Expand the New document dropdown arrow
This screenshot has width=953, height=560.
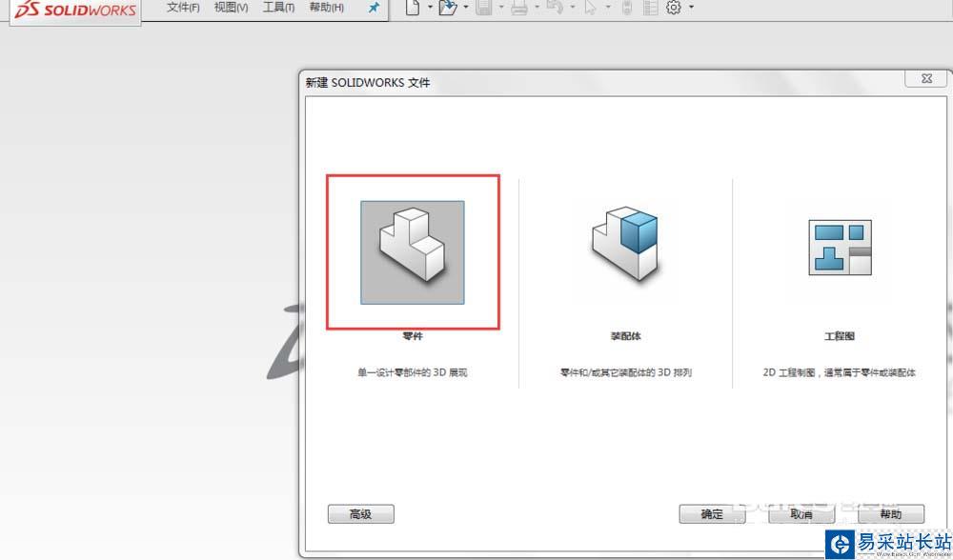430,8
